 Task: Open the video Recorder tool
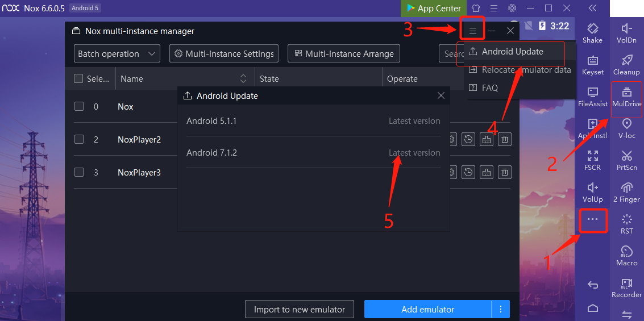click(x=627, y=287)
